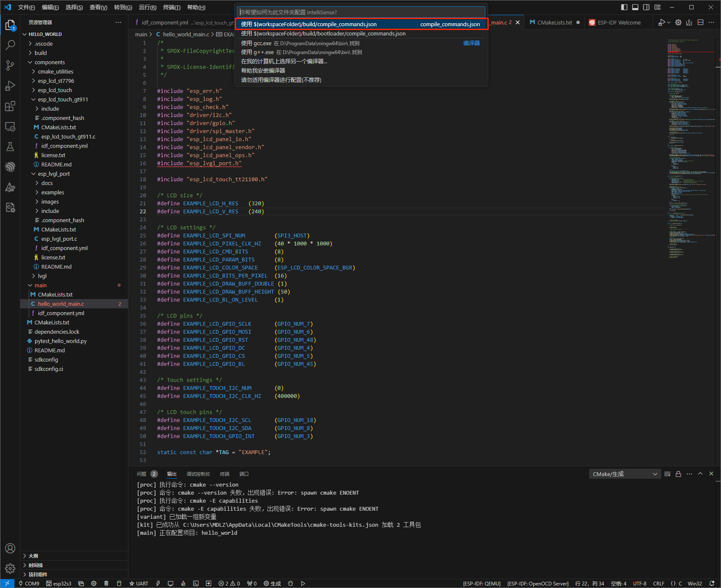Image resolution: width=721 pixels, height=588 pixels.
Task: Open the Testing flask view
Action: tap(10, 147)
